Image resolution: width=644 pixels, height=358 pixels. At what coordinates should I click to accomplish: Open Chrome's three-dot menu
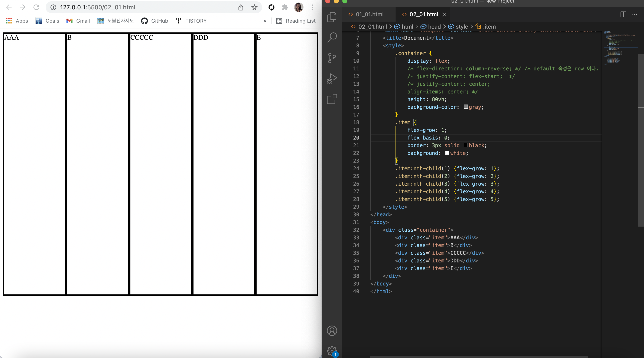312,7
